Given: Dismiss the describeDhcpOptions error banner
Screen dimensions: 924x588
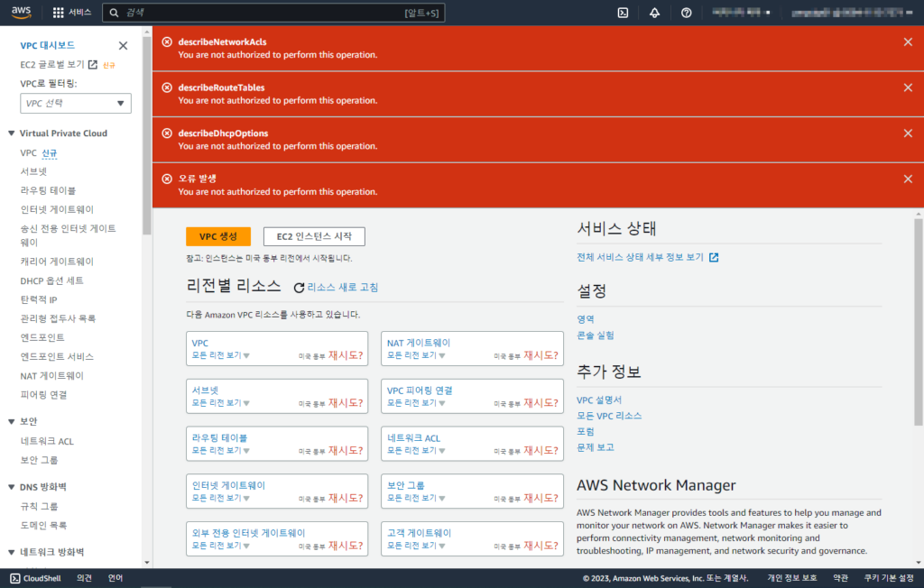Looking at the screenshot, I should click(x=908, y=133).
